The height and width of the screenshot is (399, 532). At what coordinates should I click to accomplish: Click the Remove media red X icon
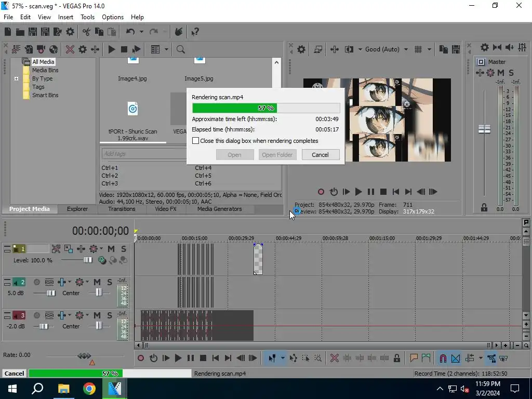pos(70,49)
